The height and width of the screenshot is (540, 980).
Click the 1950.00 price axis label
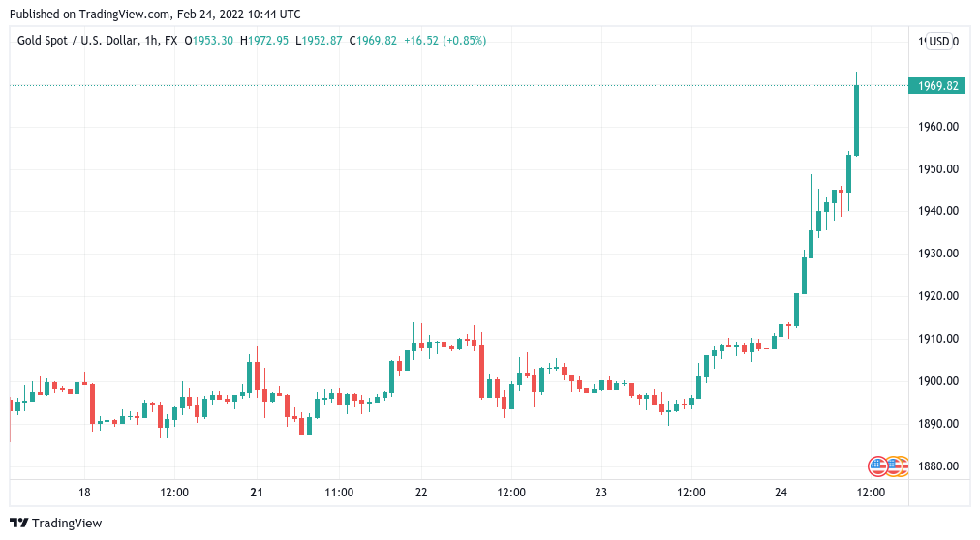(938, 169)
